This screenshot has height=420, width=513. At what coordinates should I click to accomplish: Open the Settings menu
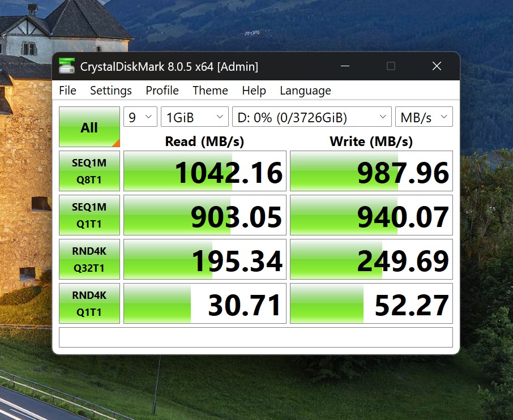pyautogui.click(x=110, y=91)
